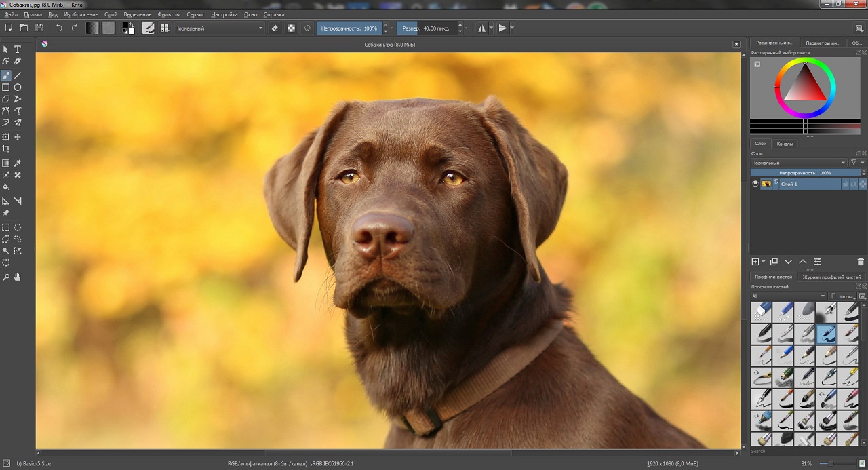Switch to the Каналы tab
Viewport: 868px width, 470px height.
785,144
